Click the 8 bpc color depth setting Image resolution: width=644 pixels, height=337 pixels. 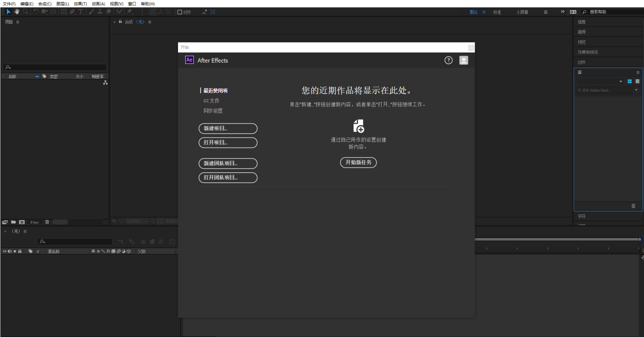click(x=34, y=222)
